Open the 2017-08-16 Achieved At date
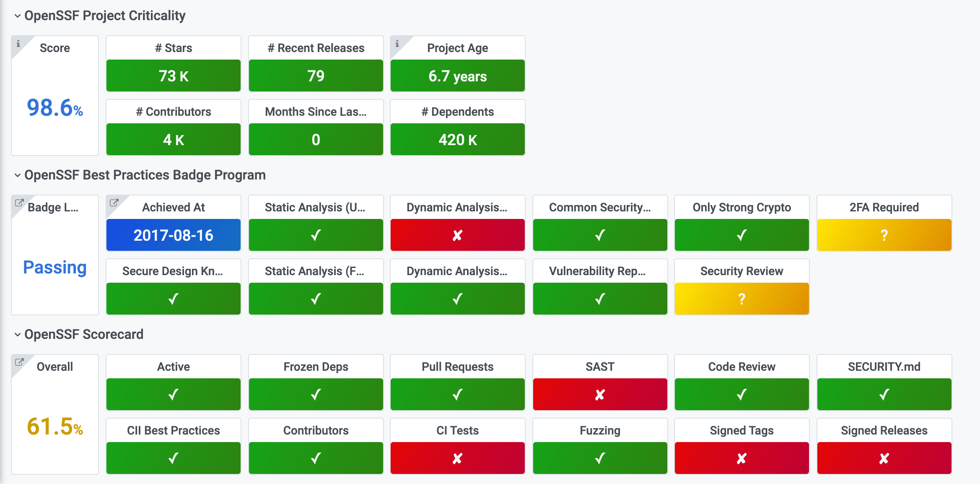This screenshot has width=980, height=484. (x=173, y=235)
